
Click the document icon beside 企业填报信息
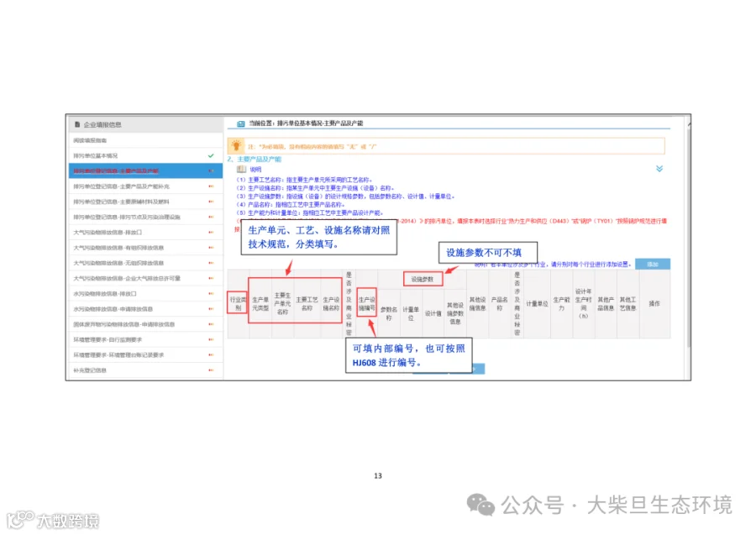coord(77,125)
